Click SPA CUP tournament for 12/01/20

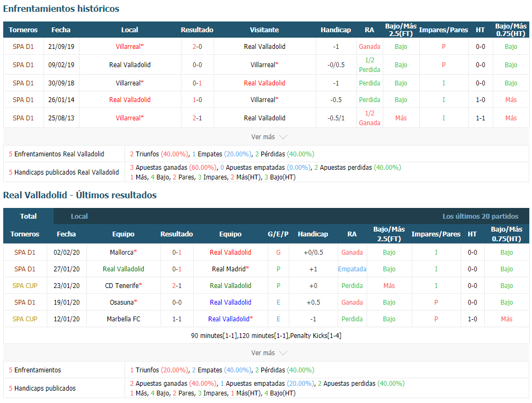click(25, 319)
